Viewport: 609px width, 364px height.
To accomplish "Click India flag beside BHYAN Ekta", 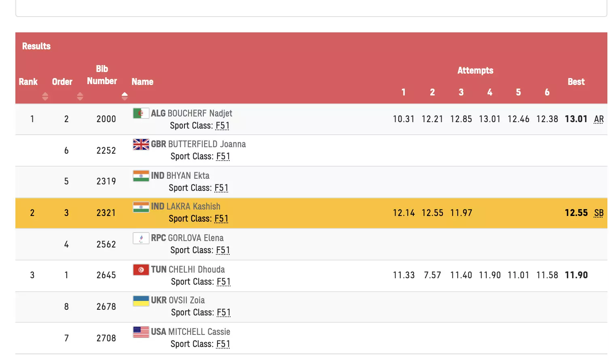I will (x=141, y=176).
